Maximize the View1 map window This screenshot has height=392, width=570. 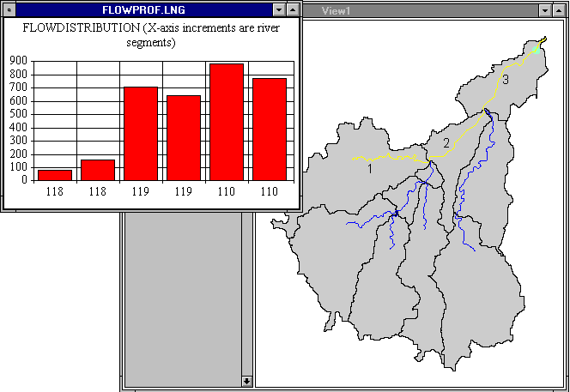560,9
